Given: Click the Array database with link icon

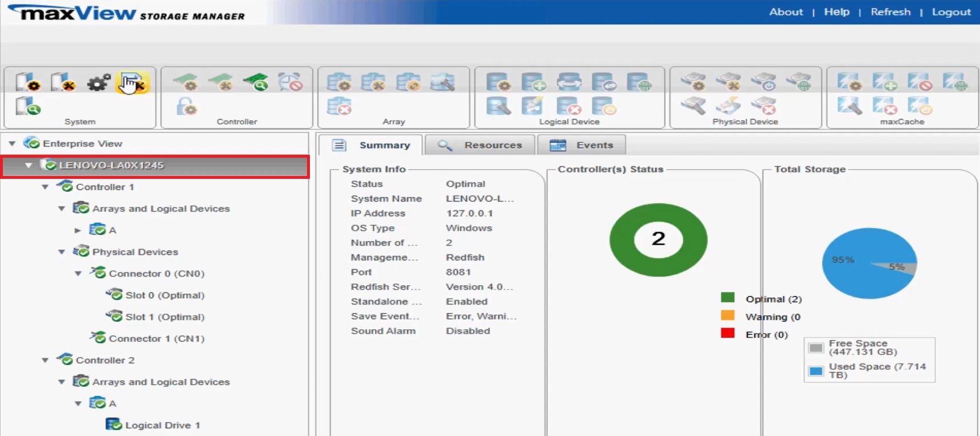Looking at the screenshot, I should pyautogui.click(x=408, y=82).
